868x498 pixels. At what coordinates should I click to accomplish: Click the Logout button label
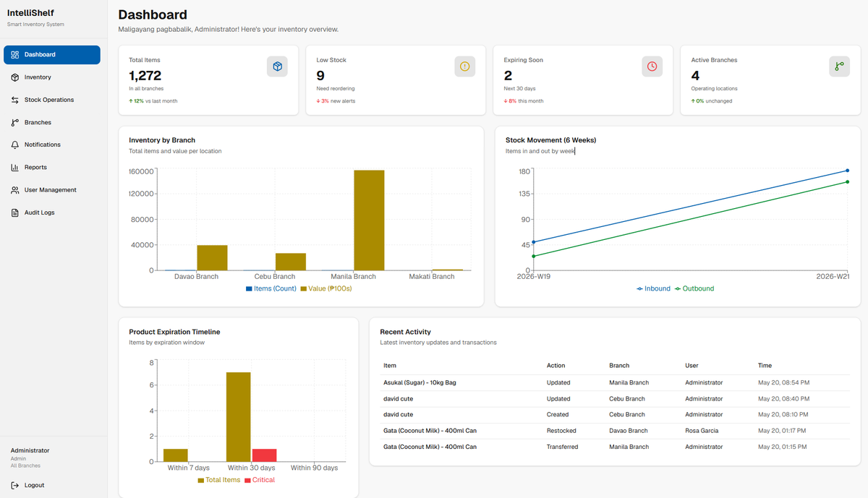34,485
